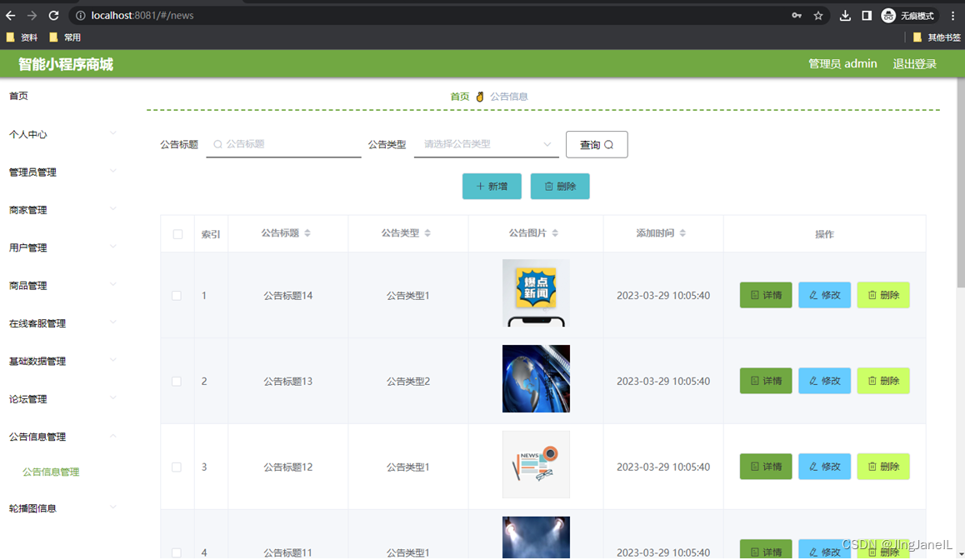Open the browser three-dot menu
Viewport: 965px width, 560px height.
(x=952, y=15)
